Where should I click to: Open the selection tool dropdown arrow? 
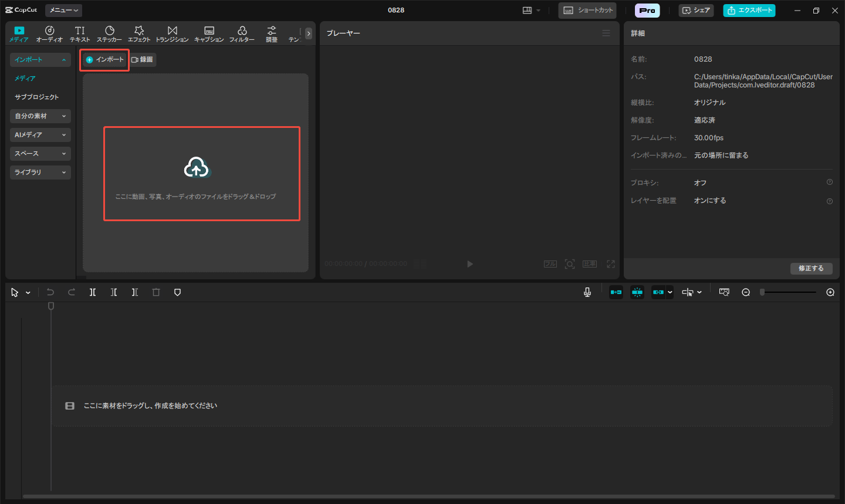point(28,293)
